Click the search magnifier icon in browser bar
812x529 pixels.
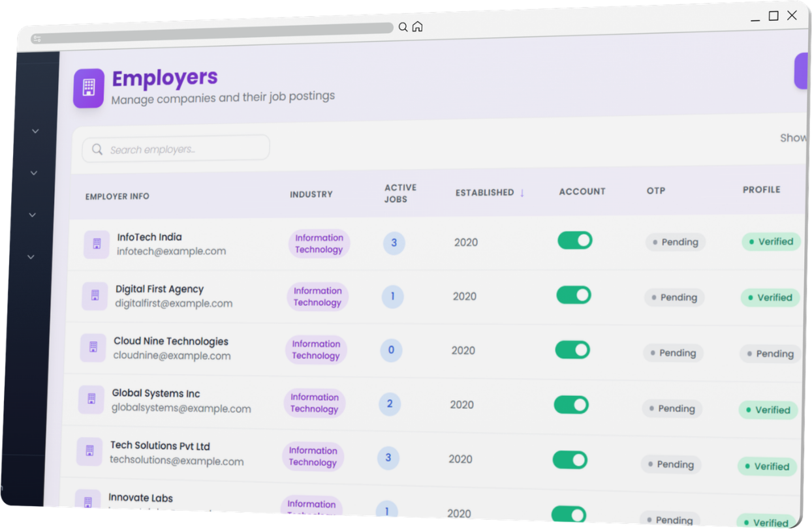pos(403,27)
